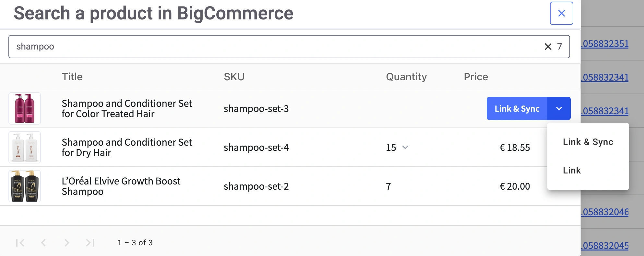Select the shampoo-set-2 SKU text
This screenshot has height=256, width=644.
(256, 186)
